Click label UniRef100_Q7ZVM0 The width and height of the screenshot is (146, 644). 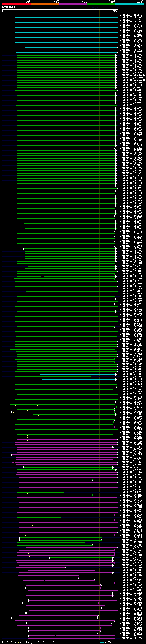pyautogui.click(x=131, y=93)
